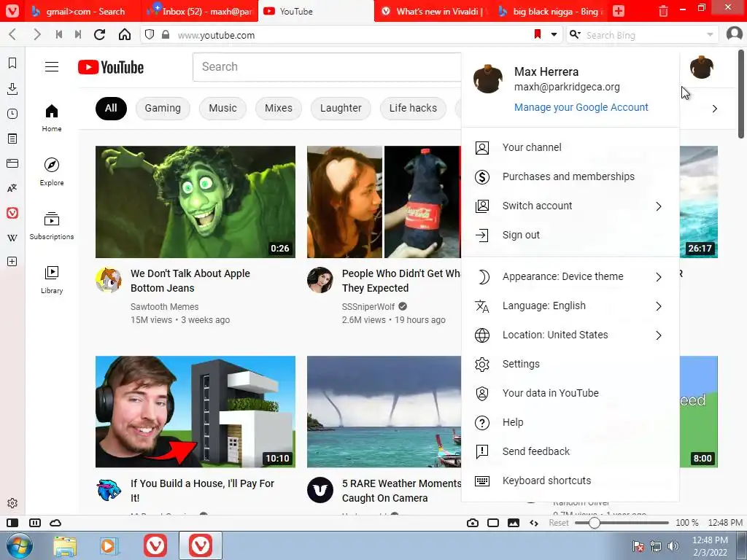Open Vivaldi settings gear in the sidebar

12,503
